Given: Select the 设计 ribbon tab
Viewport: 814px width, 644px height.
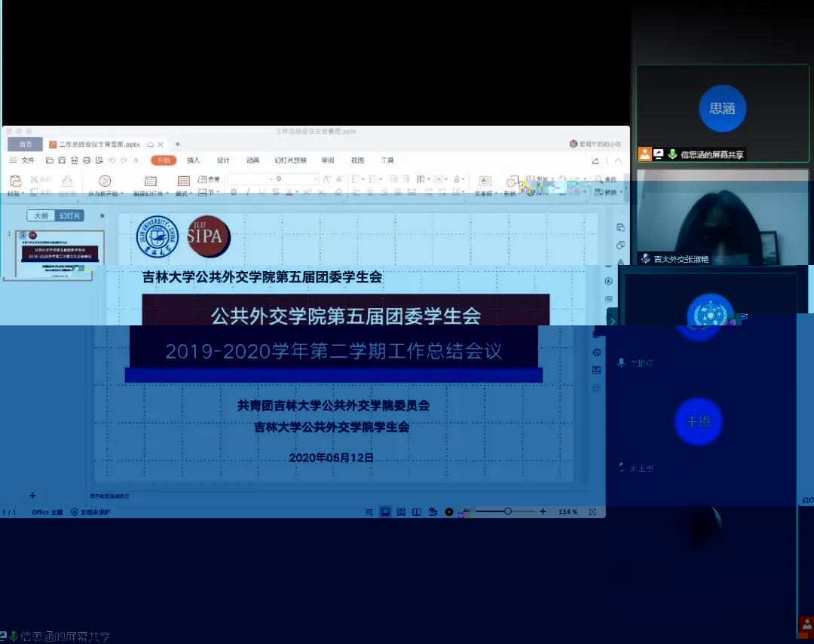Looking at the screenshot, I should [222, 160].
